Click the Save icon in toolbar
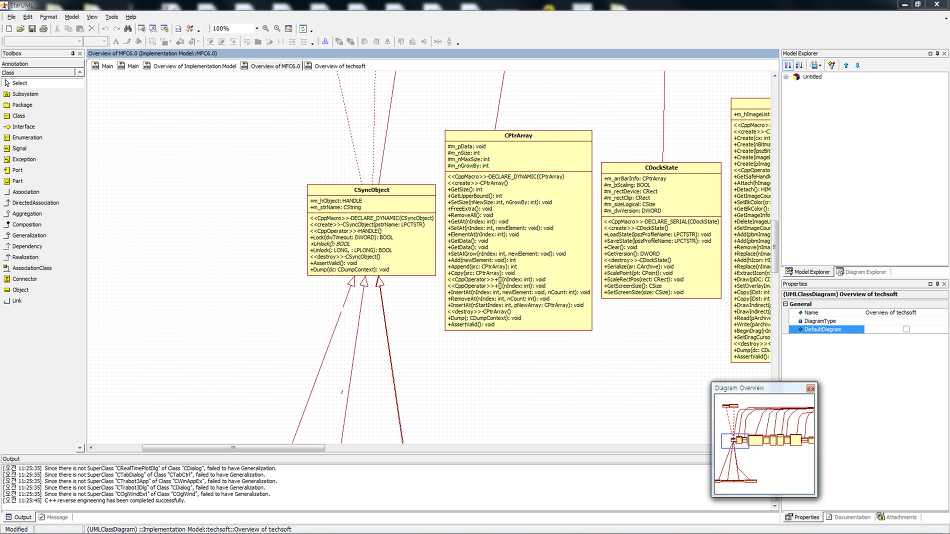Viewport: 950px width, 534px height. (32, 28)
